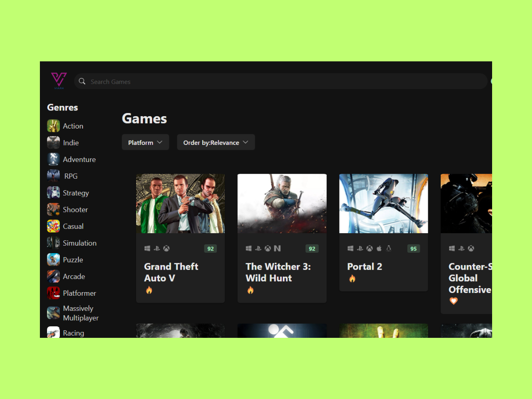532x399 pixels.
Task: Click the Search Games input field
Action: pyautogui.click(x=281, y=82)
